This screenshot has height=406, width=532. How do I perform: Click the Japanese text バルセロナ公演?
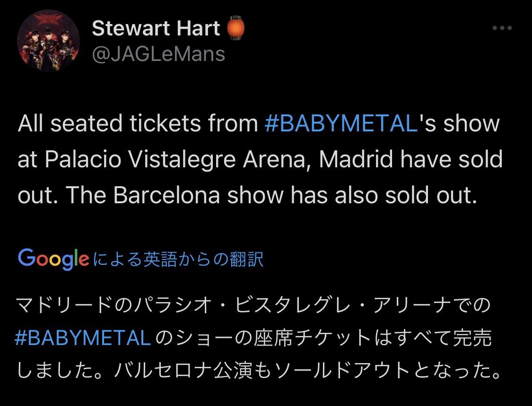click(183, 370)
